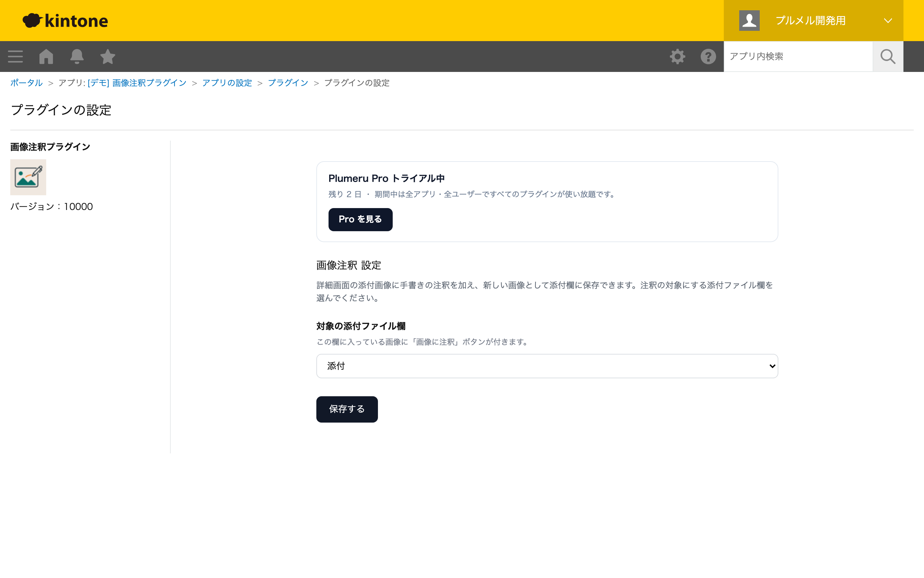Focus the アプリ内検索 search field
This screenshot has height=578, width=924.
coord(798,57)
